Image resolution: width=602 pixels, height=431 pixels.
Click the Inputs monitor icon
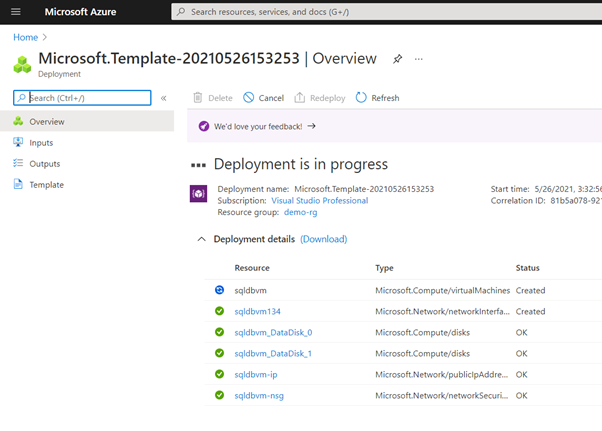18,142
